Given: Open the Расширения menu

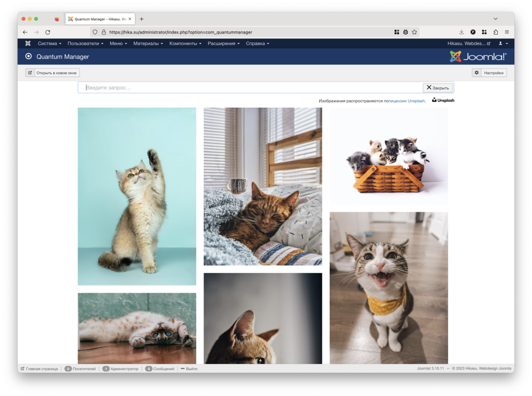Looking at the screenshot, I should click(x=223, y=43).
